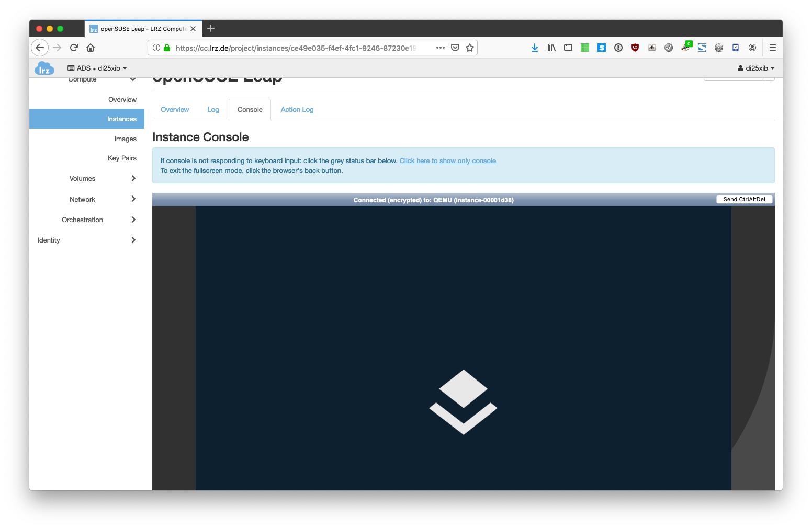Click the LRZ cloud logo
The width and height of the screenshot is (812, 529).
pyautogui.click(x=44, y=68)
